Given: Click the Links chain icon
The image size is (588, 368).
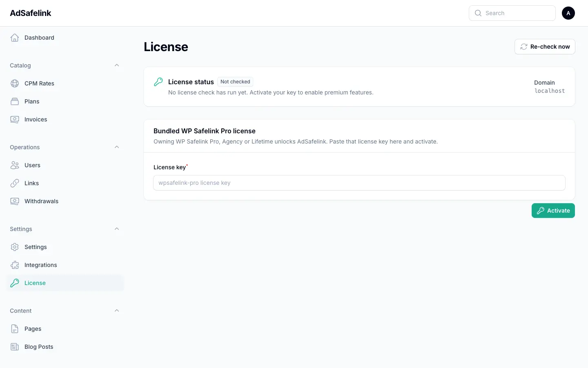Looking at the screenshot, I should click(x=15, y=183).
